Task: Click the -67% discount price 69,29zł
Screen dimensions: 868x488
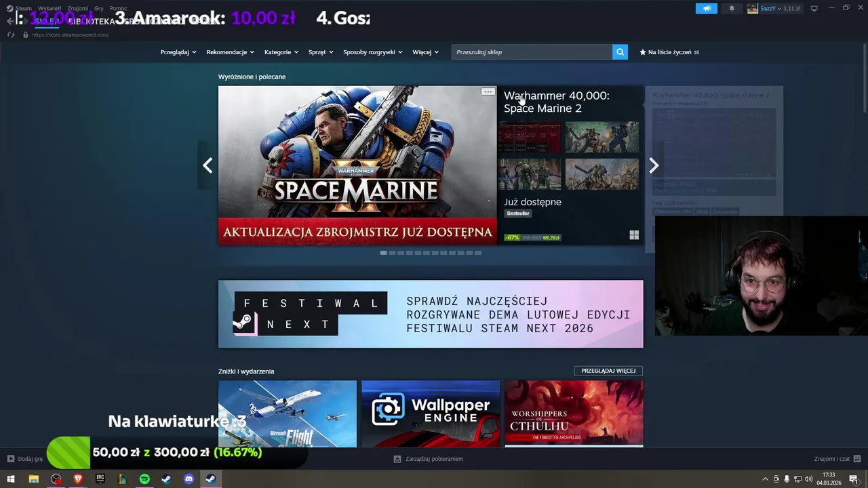Action: click(532, 238)
